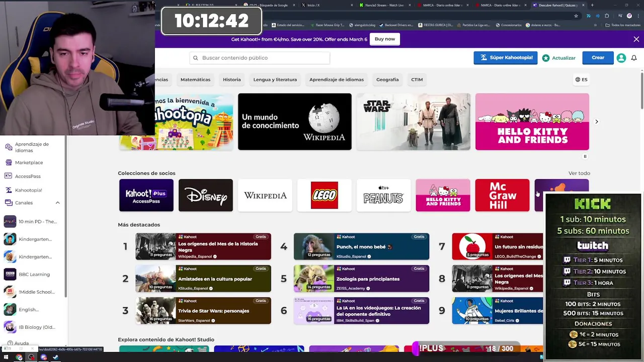Open the notifications bell icon

point(634,58)
